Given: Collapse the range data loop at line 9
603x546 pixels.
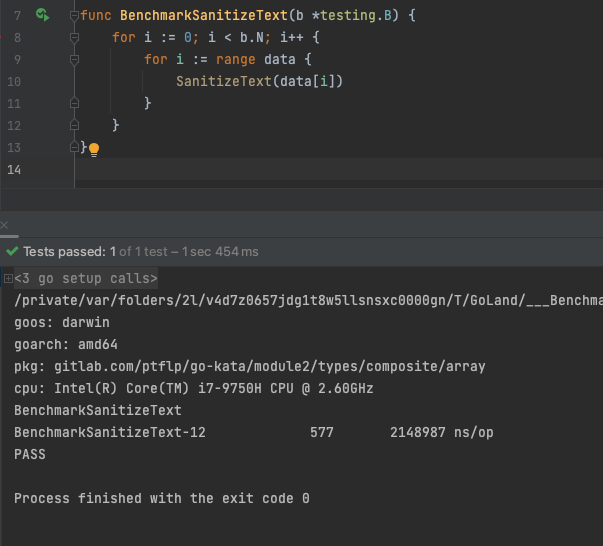Looking at the screenshot, I should click(x=75, y=60).
